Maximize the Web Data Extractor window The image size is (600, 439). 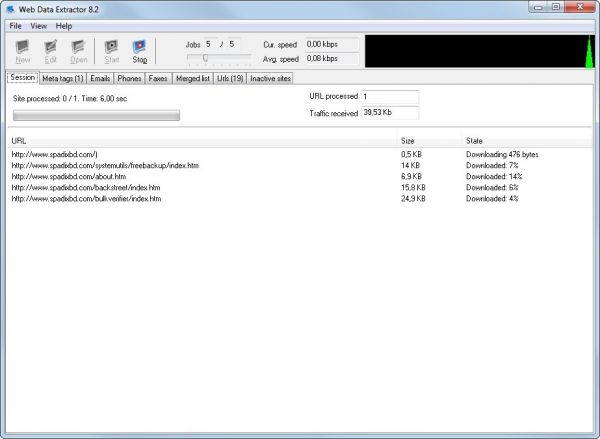[x=556, y=7]
